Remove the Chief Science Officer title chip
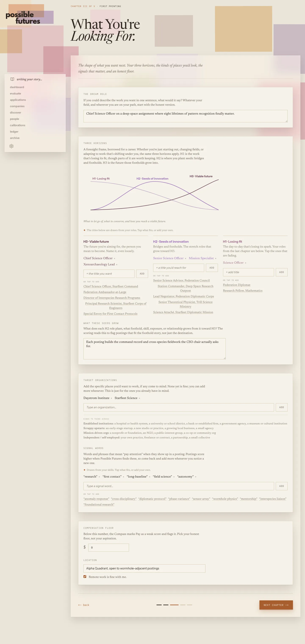The height and width of the screenshot is (644, 305). click(x=115, y=258)
